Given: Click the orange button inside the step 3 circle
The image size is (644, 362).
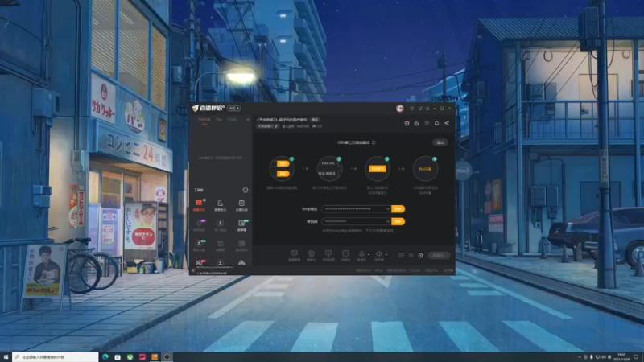Looking at the screenshot, I should [x=378, y=169].
